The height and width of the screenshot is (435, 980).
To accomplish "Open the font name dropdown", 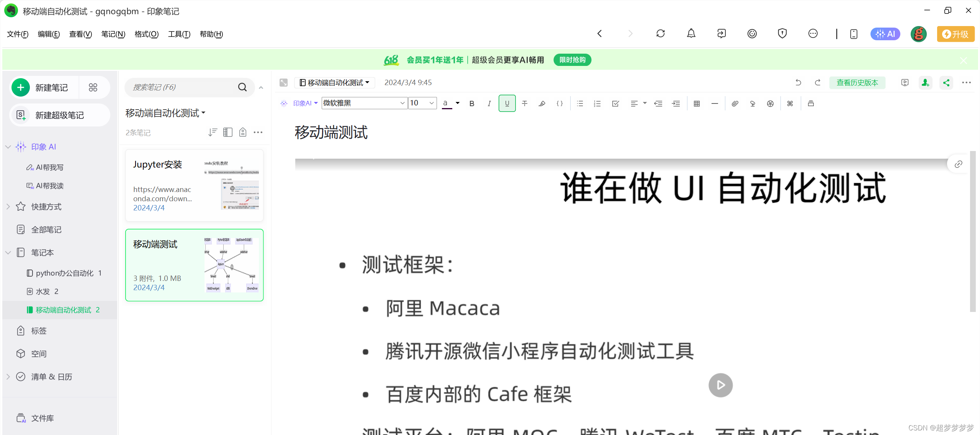I will point(402,103).
